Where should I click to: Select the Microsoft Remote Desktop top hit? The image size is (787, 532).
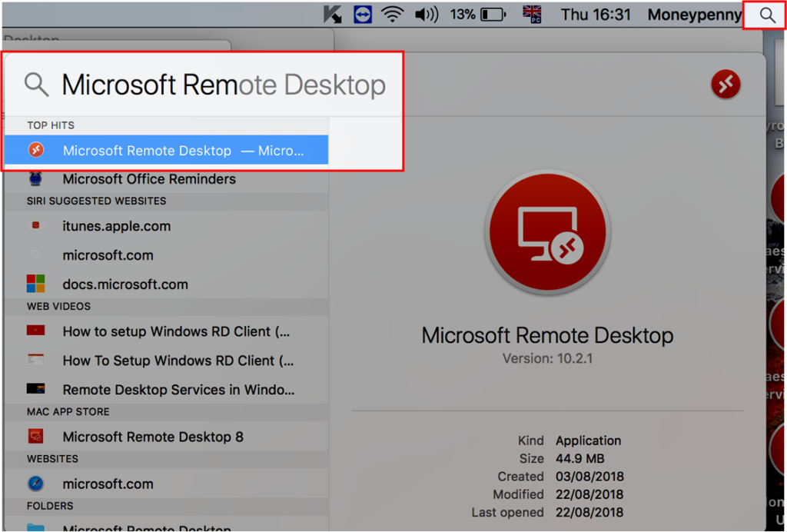[166, 150]
